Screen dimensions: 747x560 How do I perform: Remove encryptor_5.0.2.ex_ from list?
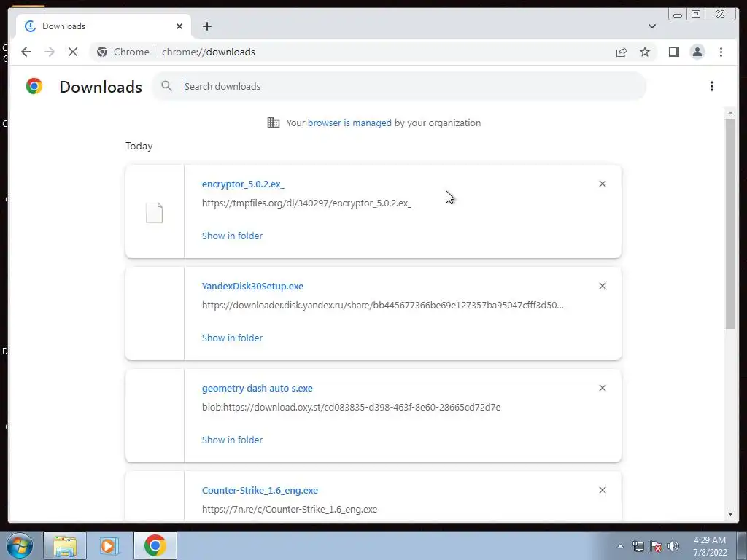pyautogui.click(x=602, y=184)
